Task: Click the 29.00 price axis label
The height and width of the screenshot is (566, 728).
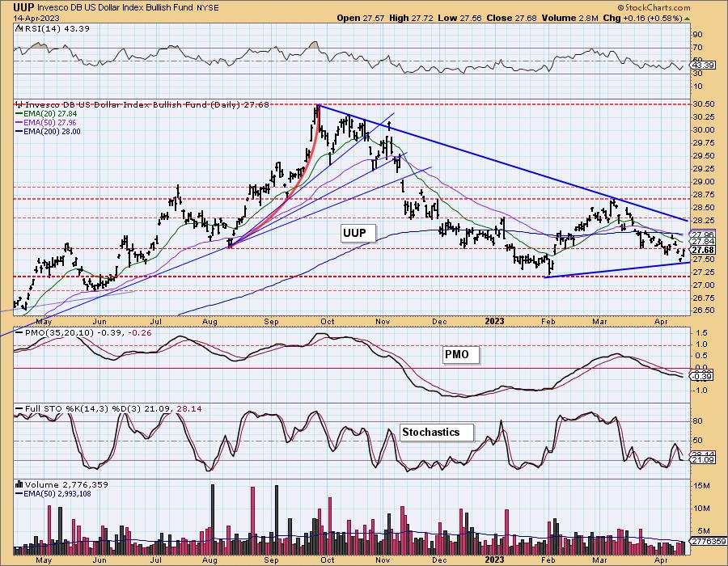Action: coord(704,182)
